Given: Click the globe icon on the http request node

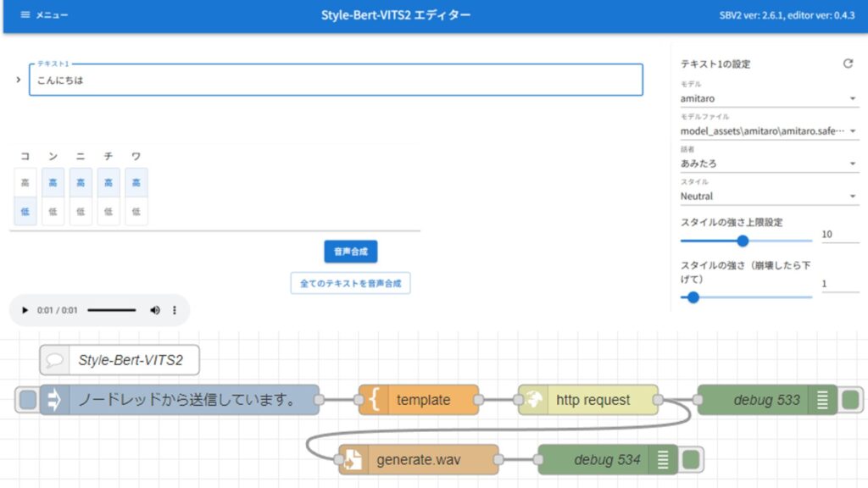Looking at the screenshot, I should click(x=533, y=399).
